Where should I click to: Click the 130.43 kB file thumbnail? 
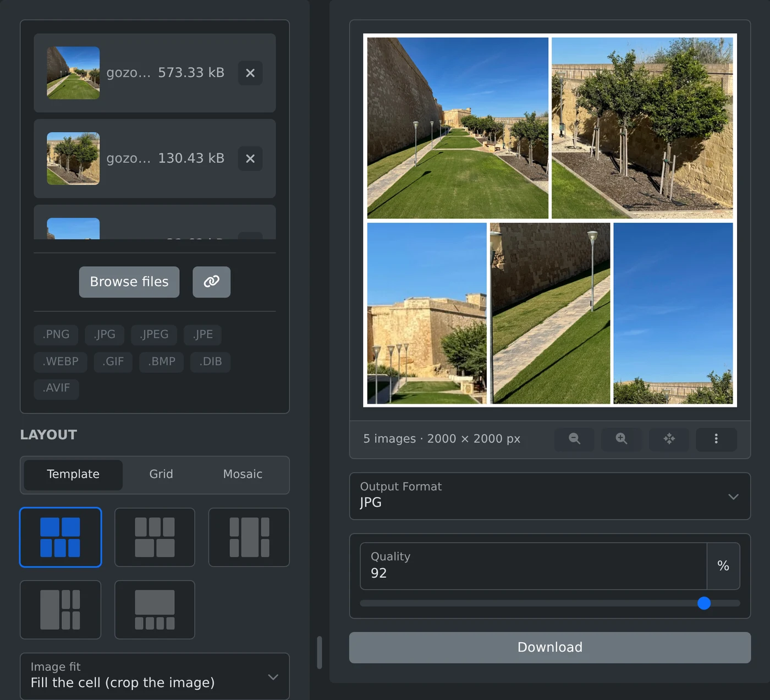pyautogui.click(x=73, y=158)
